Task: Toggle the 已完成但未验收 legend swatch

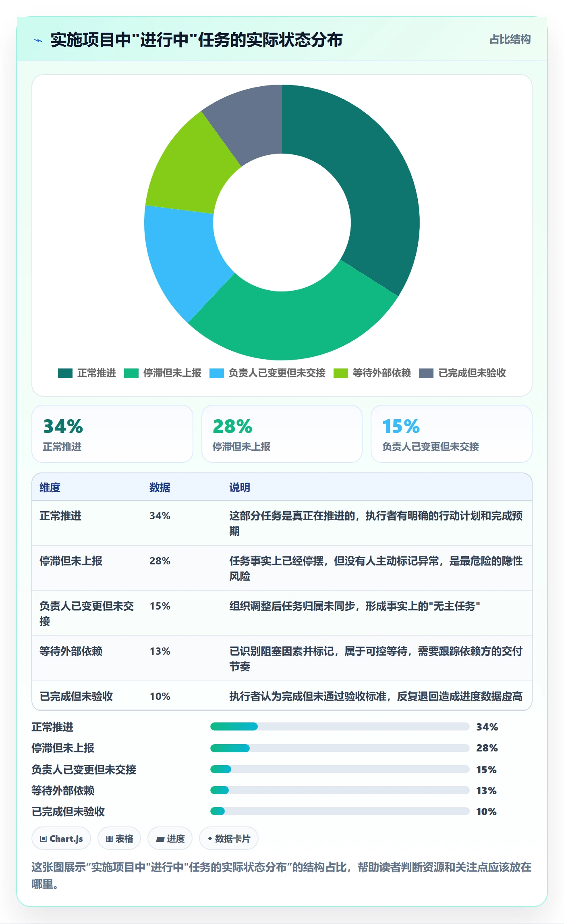Action: click(426, 373)
